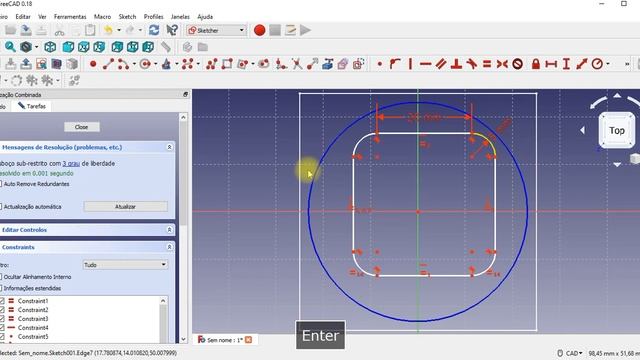Viewport: 640px width, 360px height.
Task: Create a point in sketch
Action: point(93,64)
